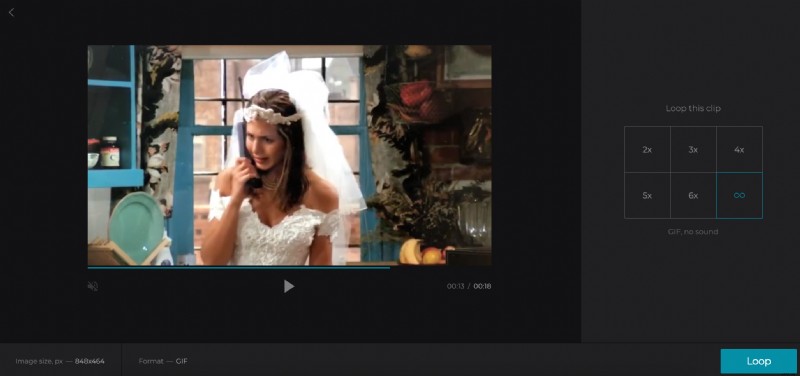The height and width of the screenshot is (376, 800).
Task: Click the 'Format — GIF' text
Action: (163, 361)
